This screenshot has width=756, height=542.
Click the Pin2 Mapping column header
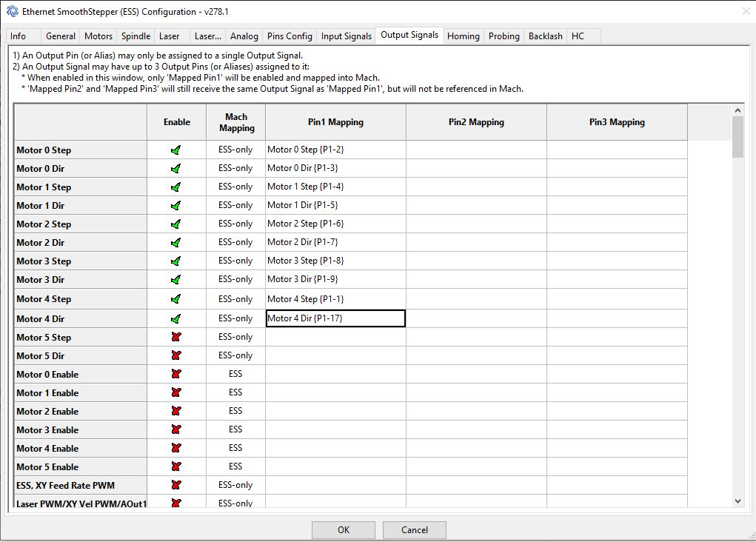pyautogui.click(x=476, y=122)
